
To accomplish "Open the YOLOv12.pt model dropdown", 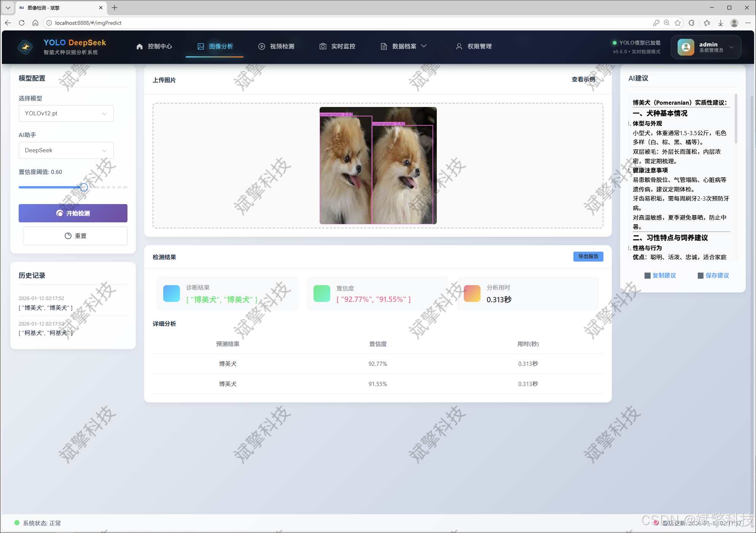I will (x=66, y=113).
